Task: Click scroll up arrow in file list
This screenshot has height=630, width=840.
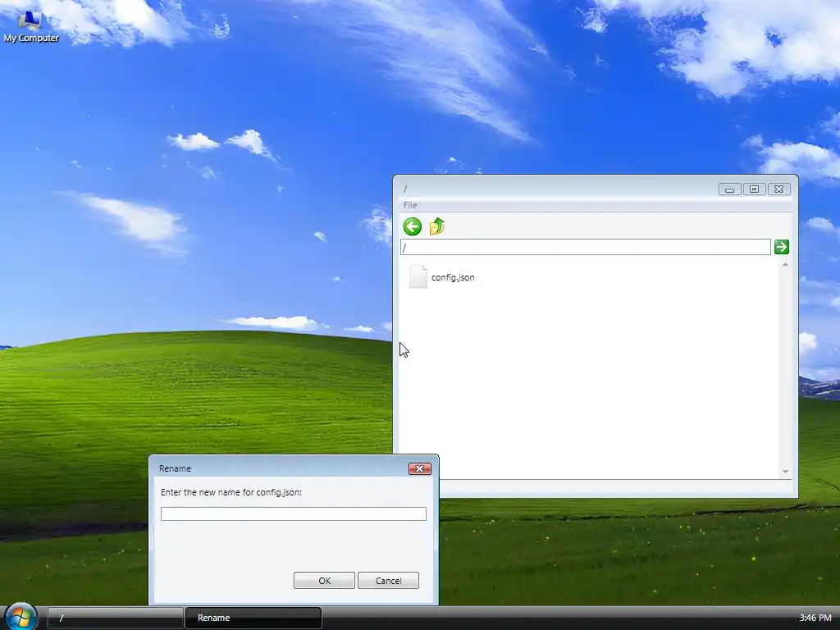Action: 785,265
